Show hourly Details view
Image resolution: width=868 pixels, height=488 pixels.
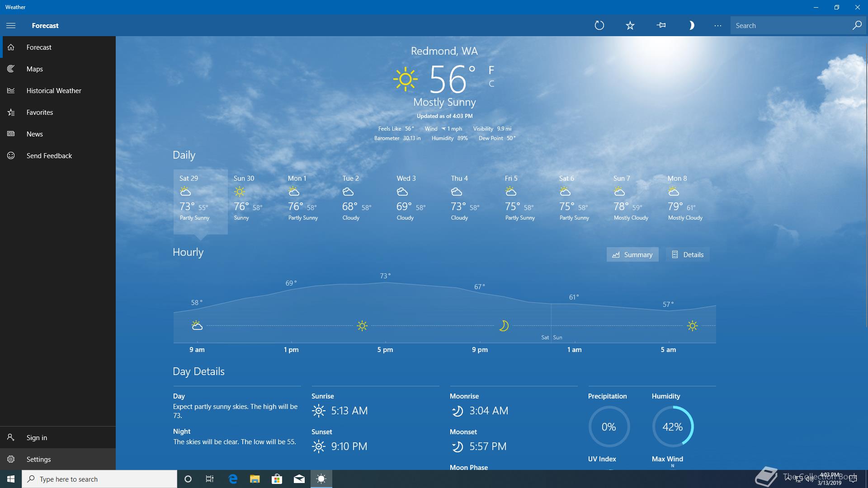coord(688,255)
